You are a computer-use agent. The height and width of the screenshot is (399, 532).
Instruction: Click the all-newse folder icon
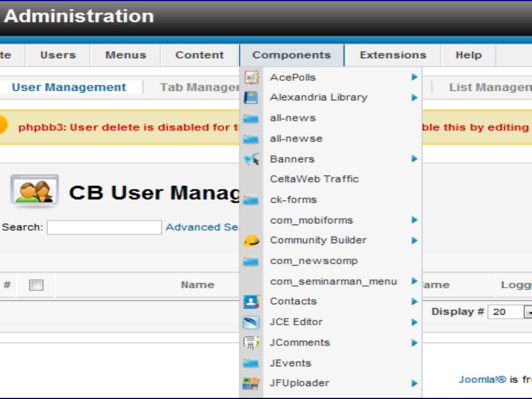pyautogui.click(x=251, y=139)
